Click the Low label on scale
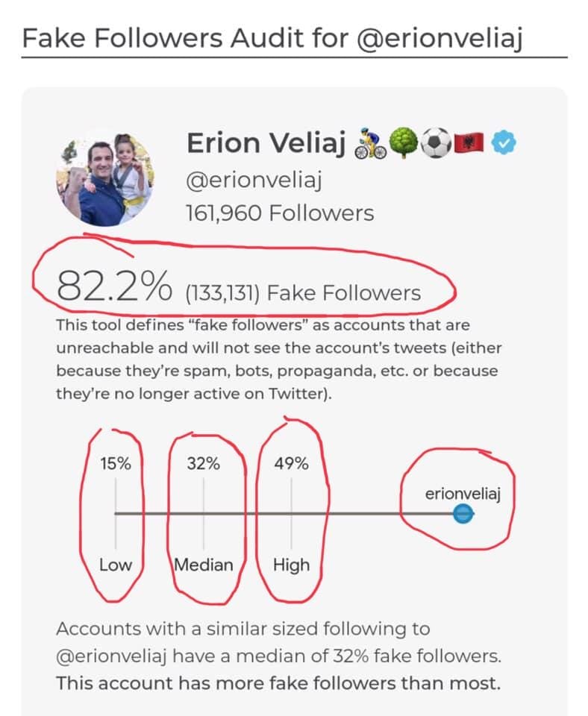Image resolution: width=588 pixels, height=716 pixels. click(x=116, y=565)
